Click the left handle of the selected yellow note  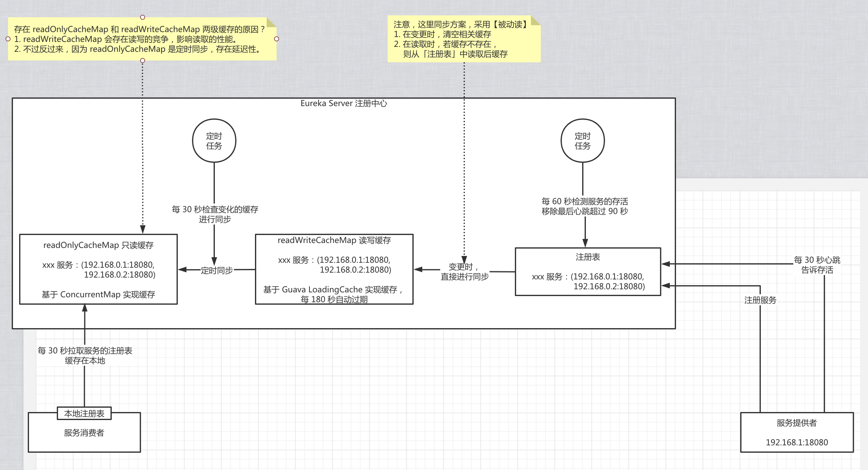8,39
